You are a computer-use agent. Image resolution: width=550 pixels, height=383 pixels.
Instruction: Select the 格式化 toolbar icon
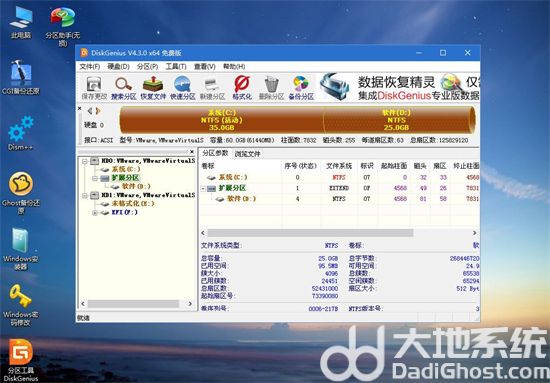click(x=242, y=88)
